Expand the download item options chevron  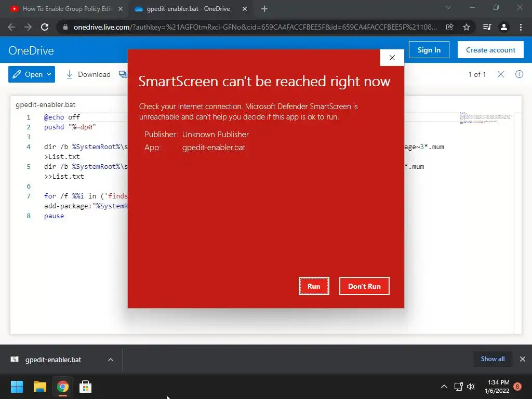point(111,360)
